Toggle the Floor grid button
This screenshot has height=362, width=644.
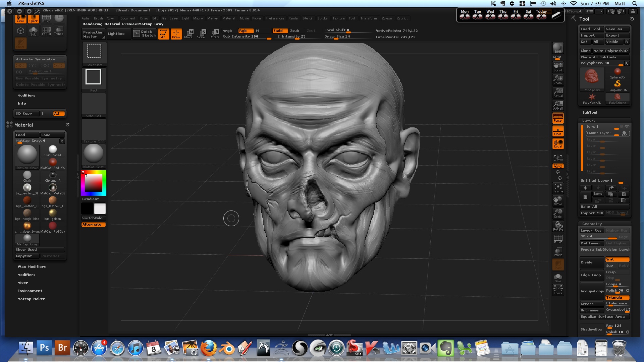[558, 131]
